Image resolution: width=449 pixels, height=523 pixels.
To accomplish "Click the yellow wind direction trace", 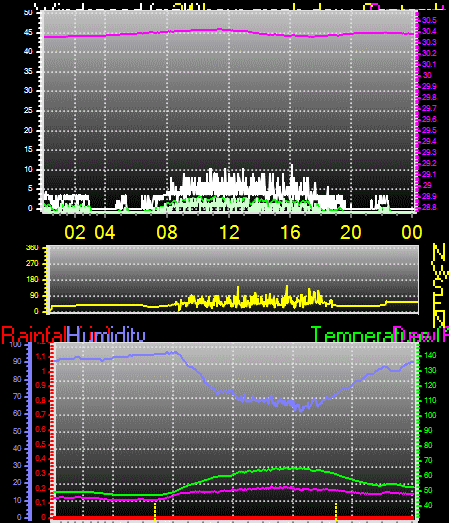I will [234, 301].
